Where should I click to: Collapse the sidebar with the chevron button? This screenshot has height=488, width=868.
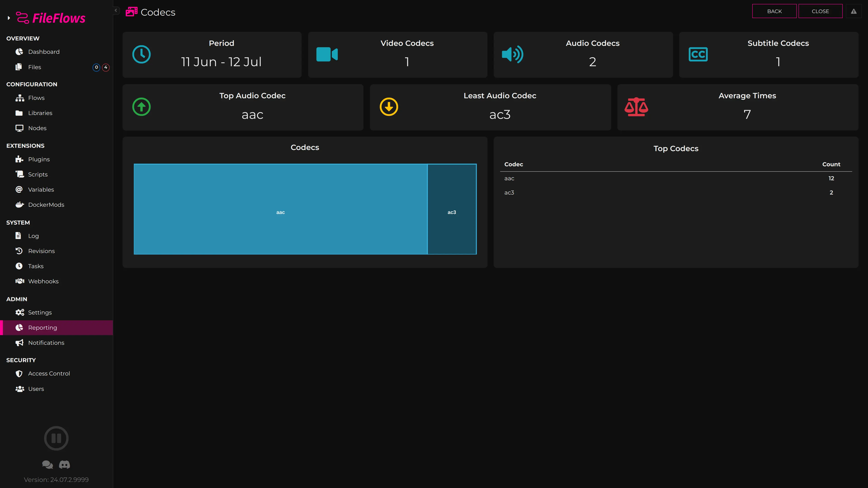pyautogui.click(x=116, y=10)
